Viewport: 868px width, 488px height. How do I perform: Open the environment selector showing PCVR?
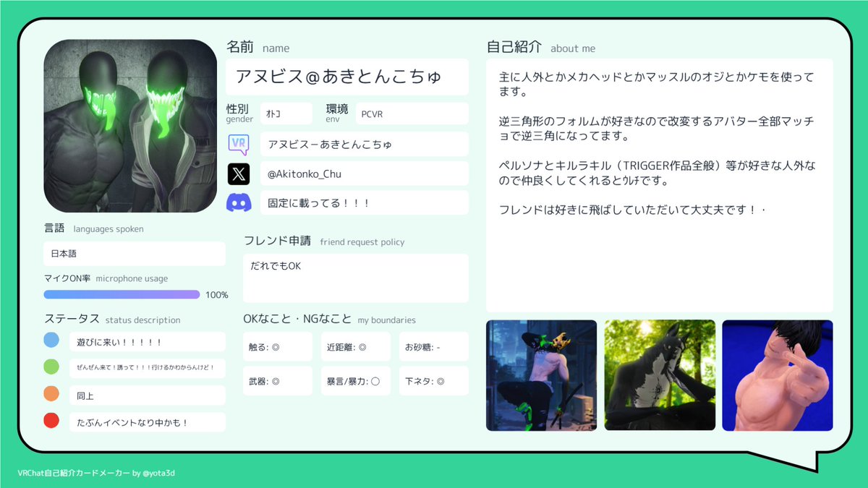pyautogui.click(x=412, y=113)
